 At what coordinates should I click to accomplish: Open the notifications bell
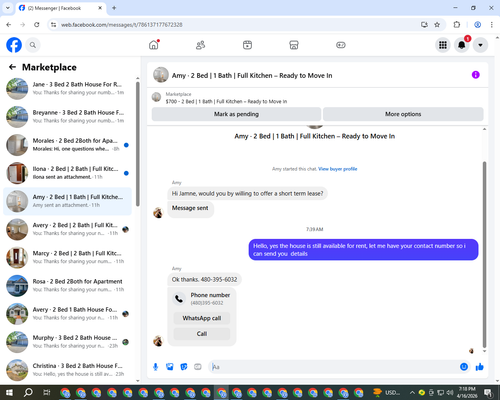click(462, 45)
